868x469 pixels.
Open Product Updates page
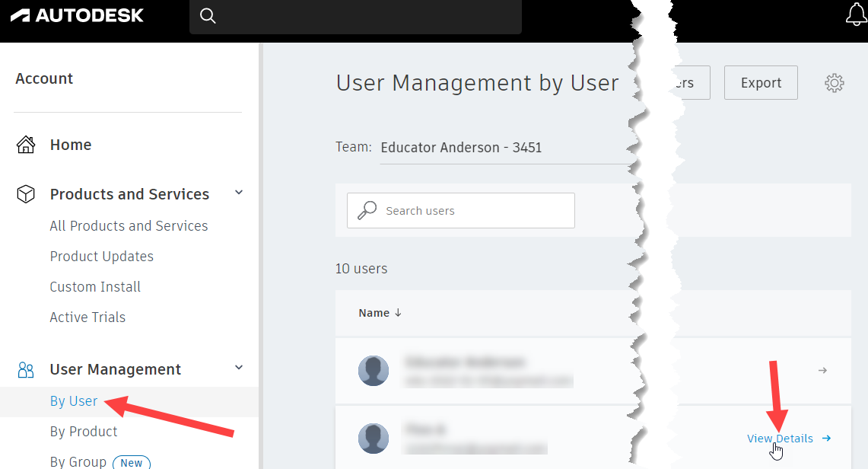point(101,257)
